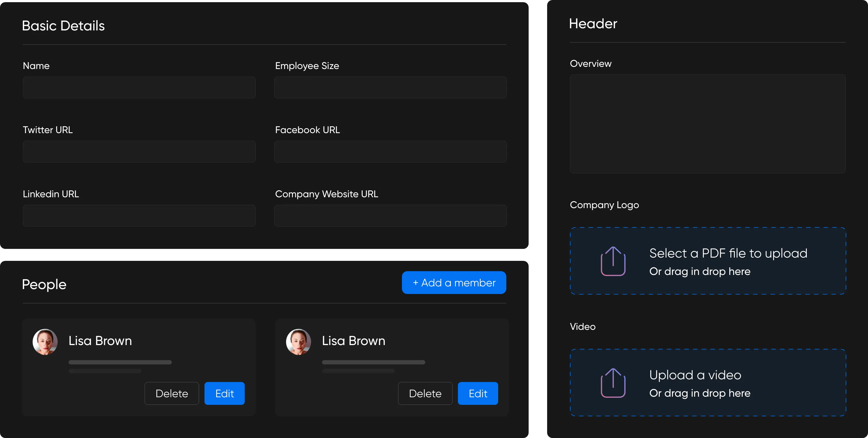Screen dimensions: 868x438
Task: Click into the Twitter URL field
Action: click(139, 152)
